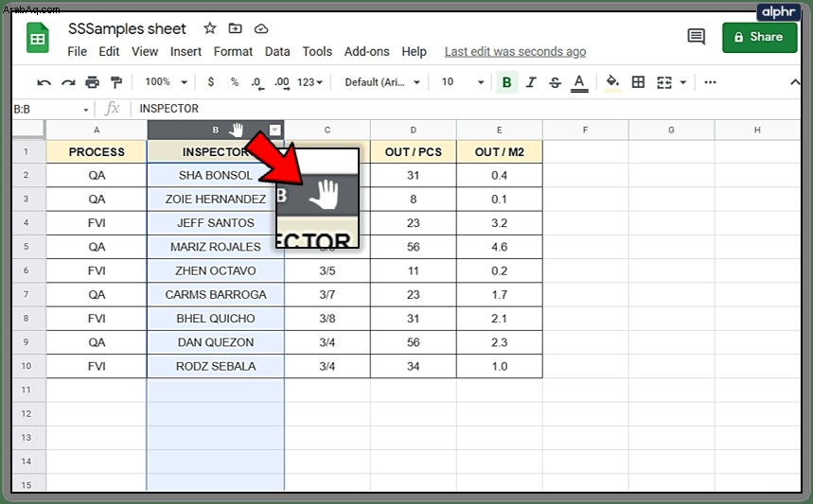Viewport: 813px width, 504px height.
Task: Click the green Share button
Action: click(759, 37)
